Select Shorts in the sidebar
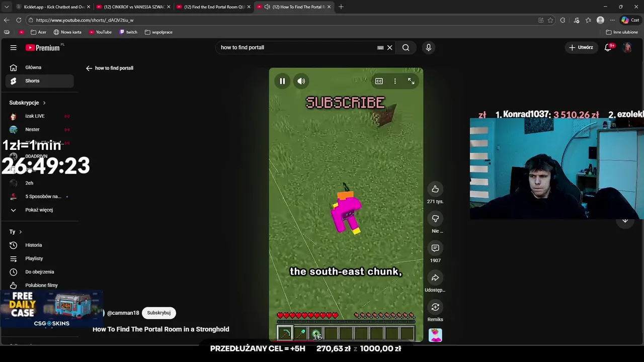The width and height of the screenshot is (644, 362). pyautogui.click(x=39, y=81)
